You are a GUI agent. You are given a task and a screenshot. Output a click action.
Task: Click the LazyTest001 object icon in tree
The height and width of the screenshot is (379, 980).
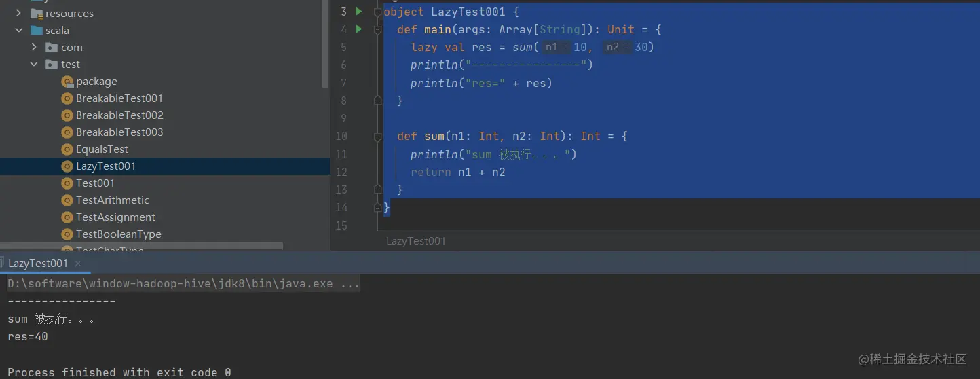tap(67, 166)
